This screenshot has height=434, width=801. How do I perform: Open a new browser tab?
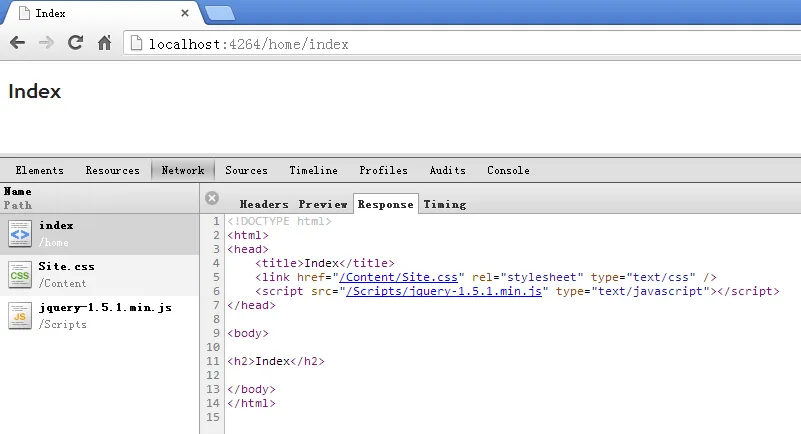[x=220, y=14]
